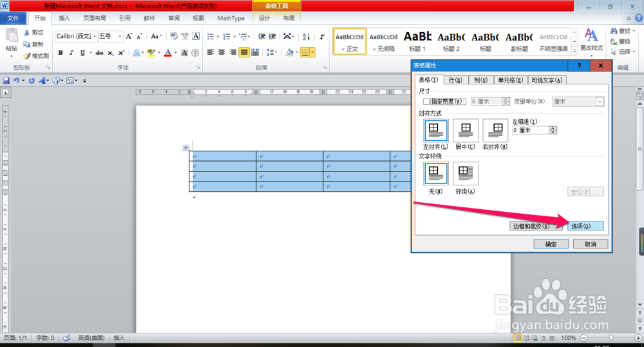The image size is (644, 347).
Task: Open the 行 Row tab in dialog
Action: pos(455,80)
